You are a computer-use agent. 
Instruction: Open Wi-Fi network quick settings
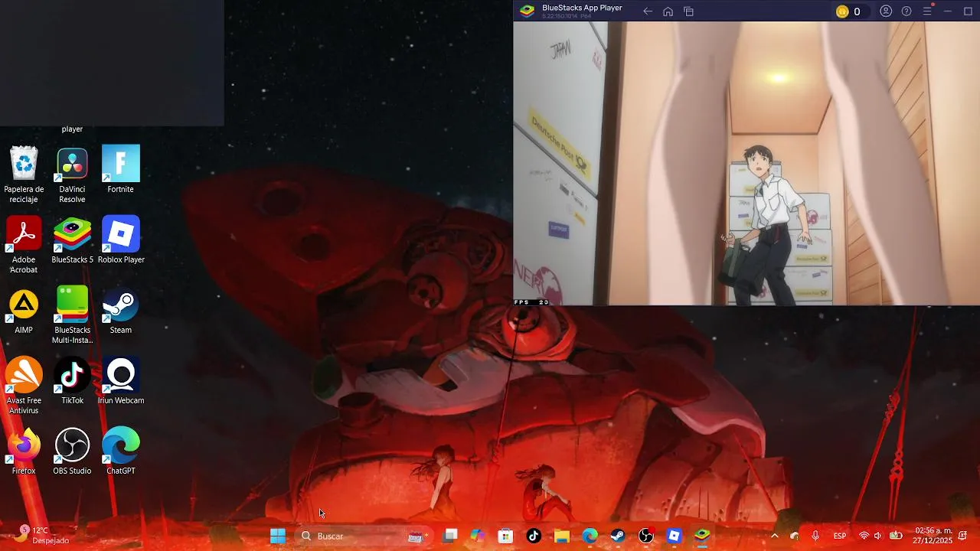[864, 536]
